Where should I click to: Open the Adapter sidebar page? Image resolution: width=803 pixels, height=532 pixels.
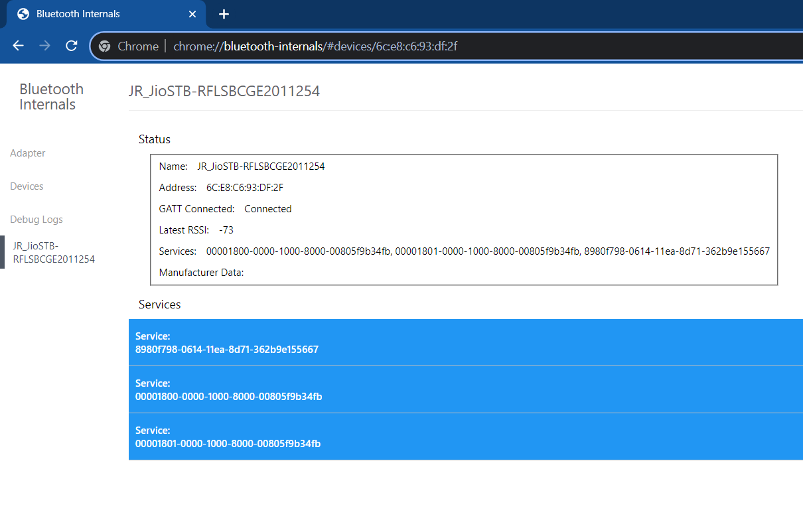[28, 153]
